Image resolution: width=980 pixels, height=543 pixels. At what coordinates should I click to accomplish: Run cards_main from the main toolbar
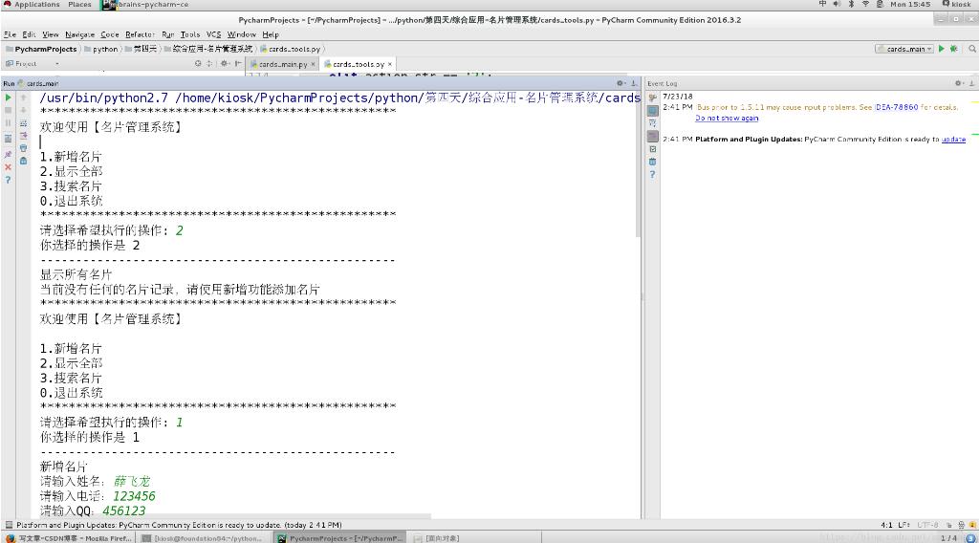tap(941, 48)
